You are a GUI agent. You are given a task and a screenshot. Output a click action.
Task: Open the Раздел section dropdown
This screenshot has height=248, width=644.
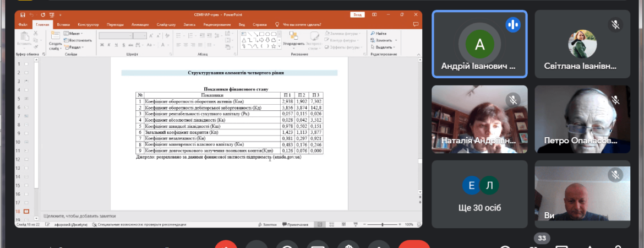click(74, 47)
